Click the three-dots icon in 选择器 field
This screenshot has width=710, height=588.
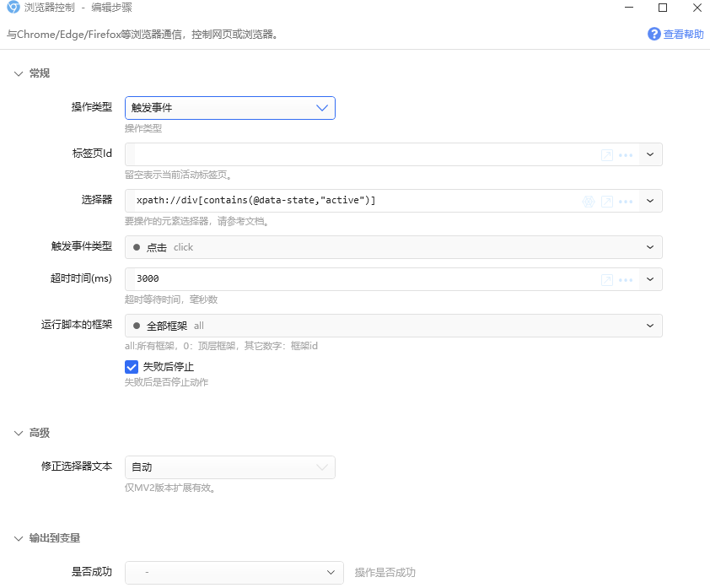tap(626, 202)
